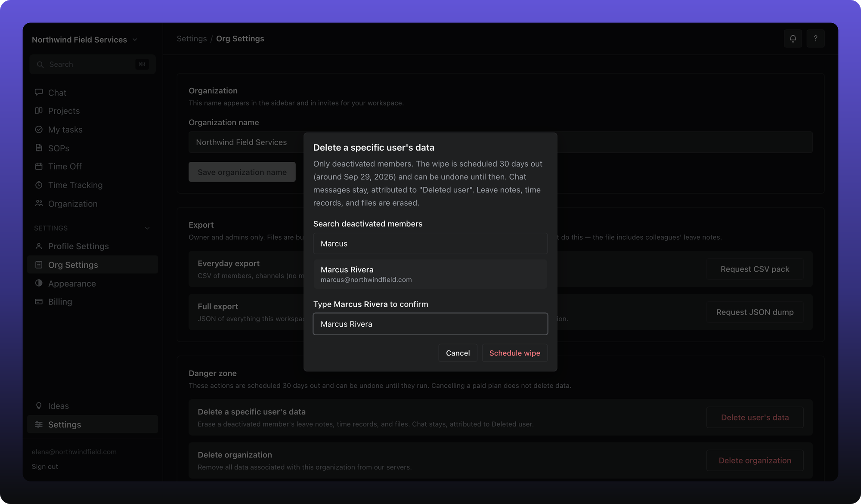The image size is (861, 504).
Task: Click the search magnifier icon
Action: click(40, 64)
